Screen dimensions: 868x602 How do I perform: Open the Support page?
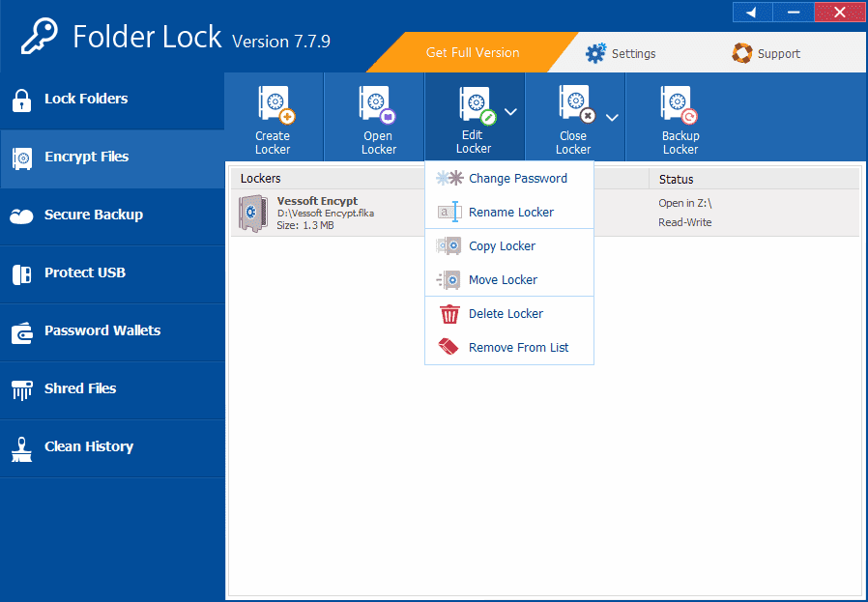click(767, 53)
